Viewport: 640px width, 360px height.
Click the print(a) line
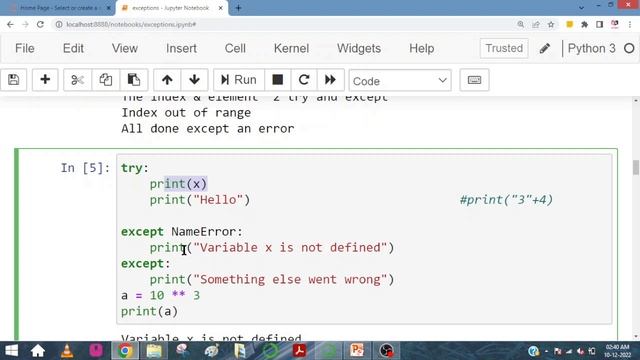point(149,311)
